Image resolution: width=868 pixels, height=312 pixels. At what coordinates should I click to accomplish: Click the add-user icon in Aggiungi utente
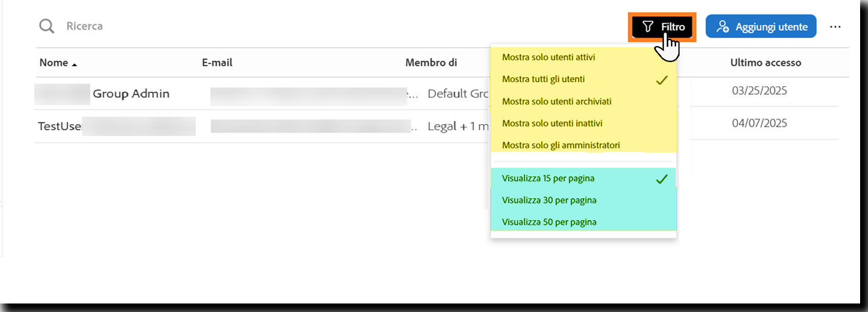click(723, 27)
